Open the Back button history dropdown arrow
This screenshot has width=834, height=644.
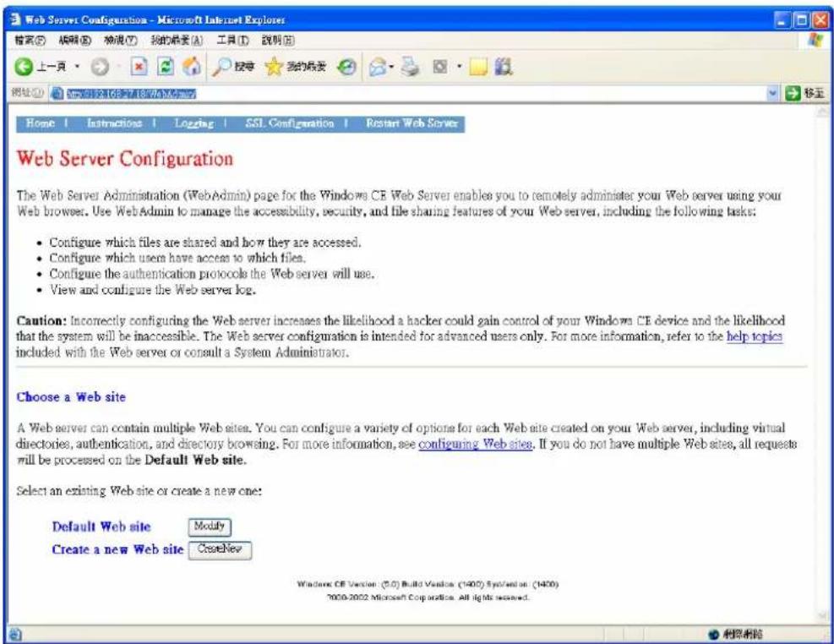point(78,67)
